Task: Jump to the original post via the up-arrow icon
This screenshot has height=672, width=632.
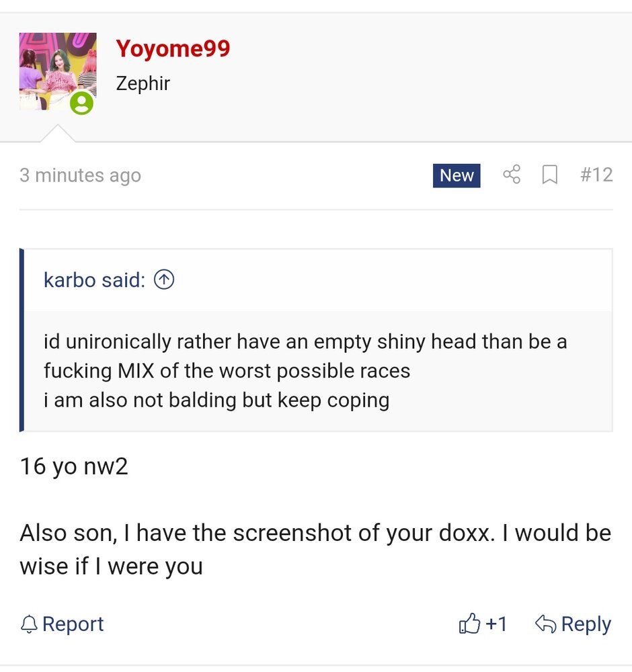Action: 164,280
